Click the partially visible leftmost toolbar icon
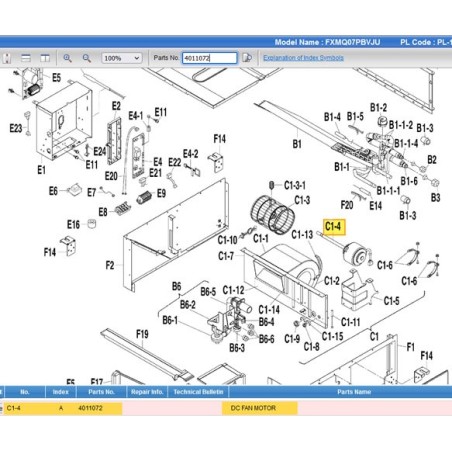The image size is (452, 452). point(7,58)
